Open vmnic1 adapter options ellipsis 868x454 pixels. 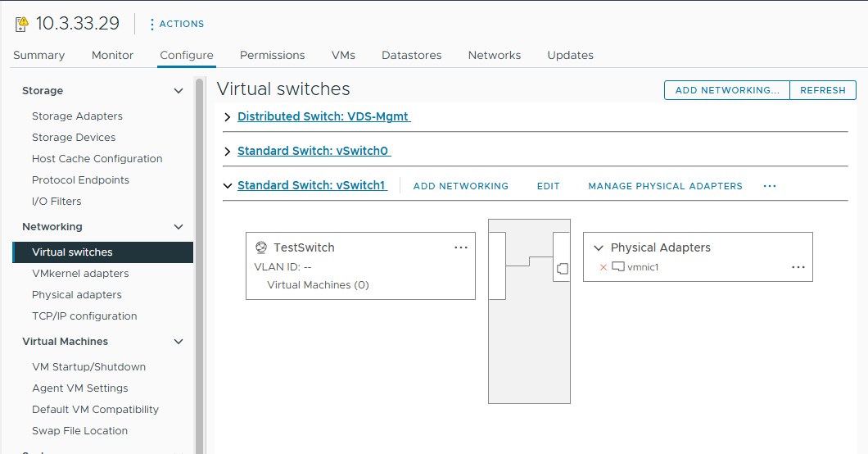click(x=798, y=267)
